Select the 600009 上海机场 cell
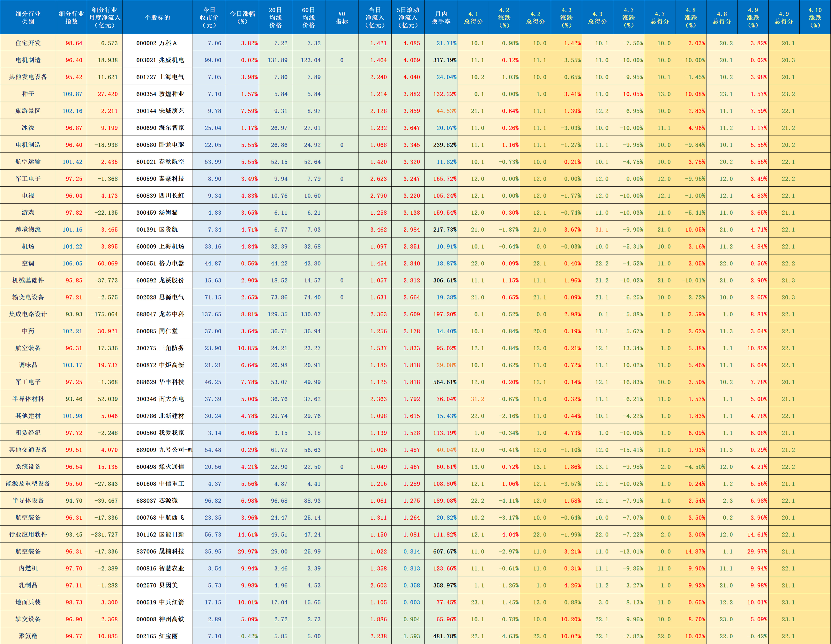Viewport: 831px width, 644px height. (157, 247)
